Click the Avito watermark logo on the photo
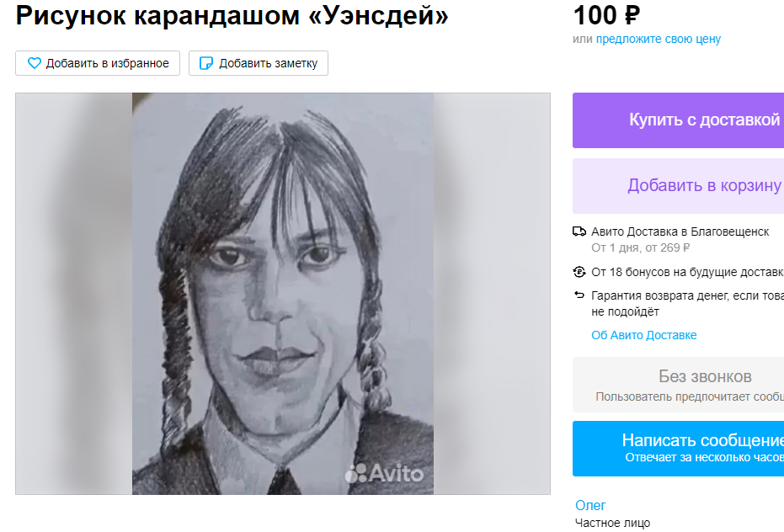 (x=384, y=473)
